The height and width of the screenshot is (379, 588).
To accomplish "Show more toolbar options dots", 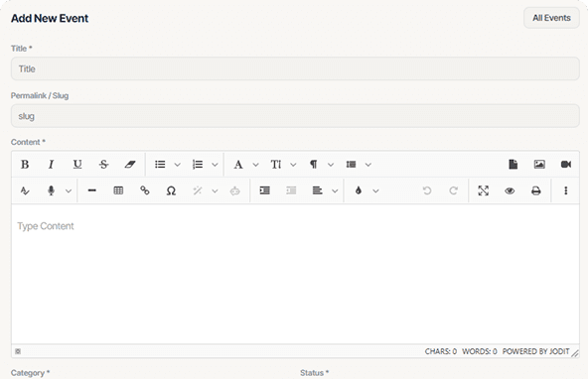I will point(566,191).
